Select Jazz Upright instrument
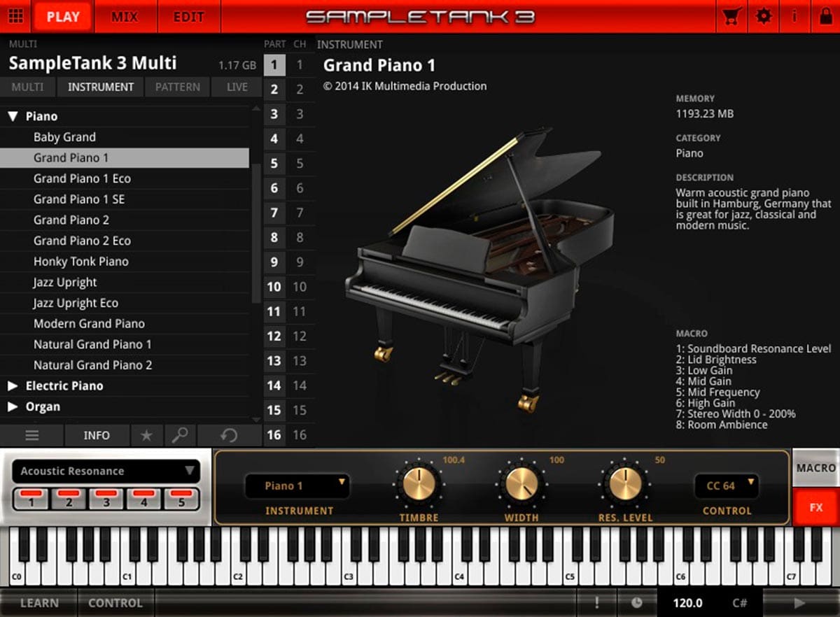The height and width of the screenshot is (617, 840). tap(125, 282)
